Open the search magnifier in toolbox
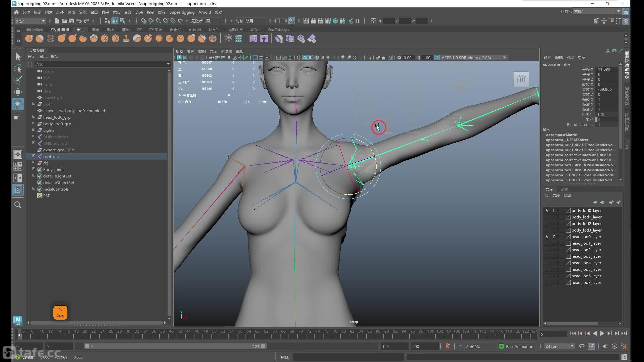The width and height of the screenshot is (644, 362). pyautogui.click(x=18, y=205)
